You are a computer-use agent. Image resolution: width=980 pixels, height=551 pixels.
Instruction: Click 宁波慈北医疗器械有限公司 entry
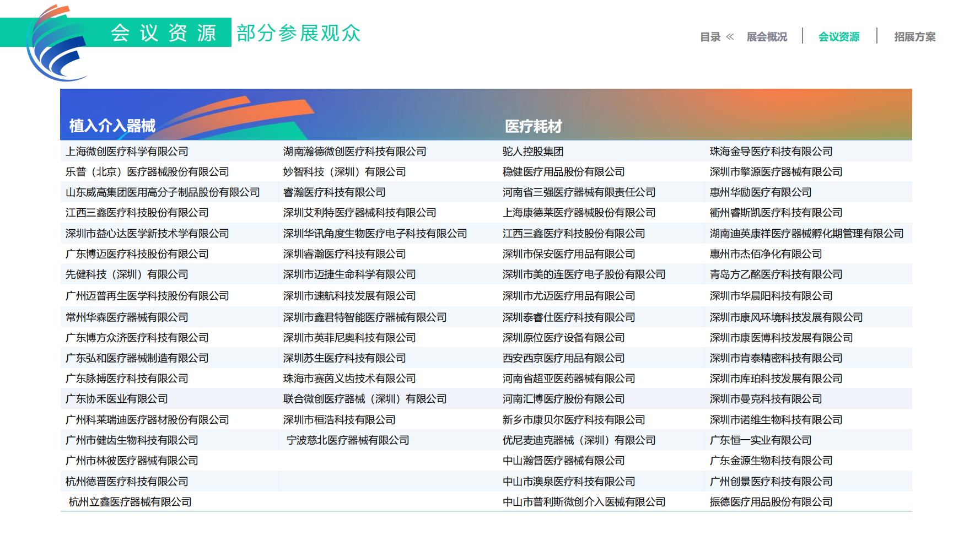click(x=348, y=440)
